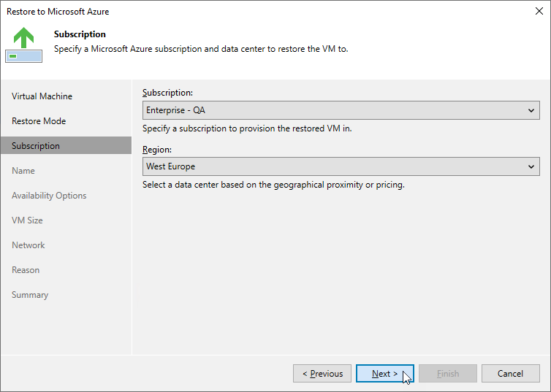Screen dimensions: 551x392
Task: Close the Restore to Microsoft Azure dialog
Action: pyautogui.click(x=539, y=11)
